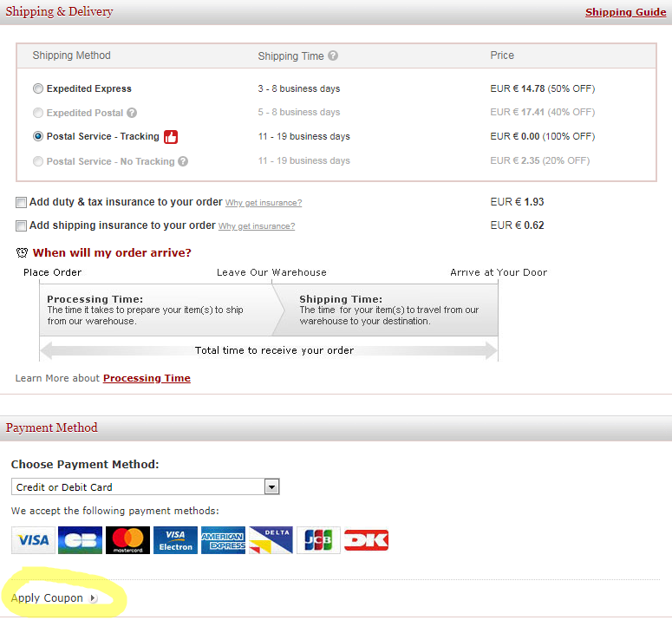Image resolution: width=672 pixels, height=620 pixels.
Task: Click the JCB card logo
Action: click(x=318, y=540)
